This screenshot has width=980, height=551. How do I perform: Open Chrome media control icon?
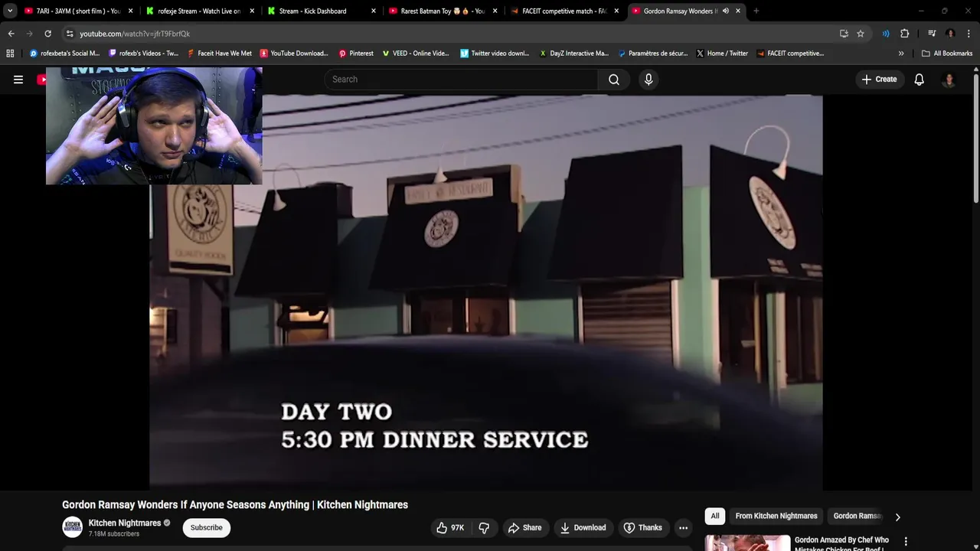[x=932, y=34]
